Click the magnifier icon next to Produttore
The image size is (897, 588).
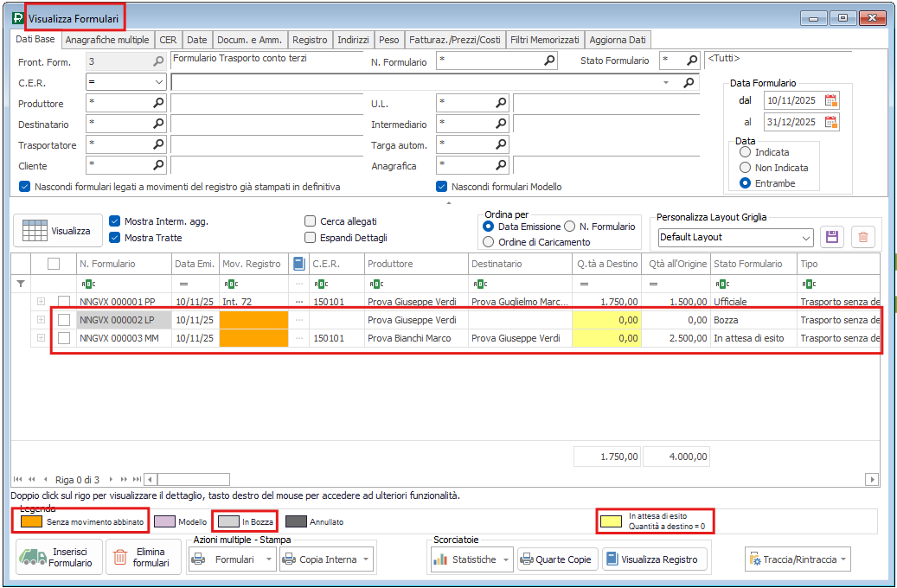coord(157,103)
